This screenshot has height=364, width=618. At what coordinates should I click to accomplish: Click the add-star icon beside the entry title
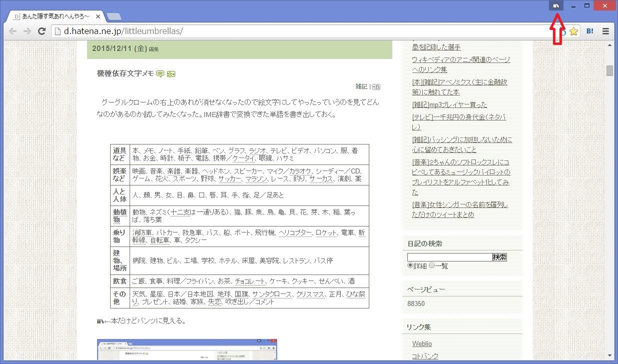[171, 74]
